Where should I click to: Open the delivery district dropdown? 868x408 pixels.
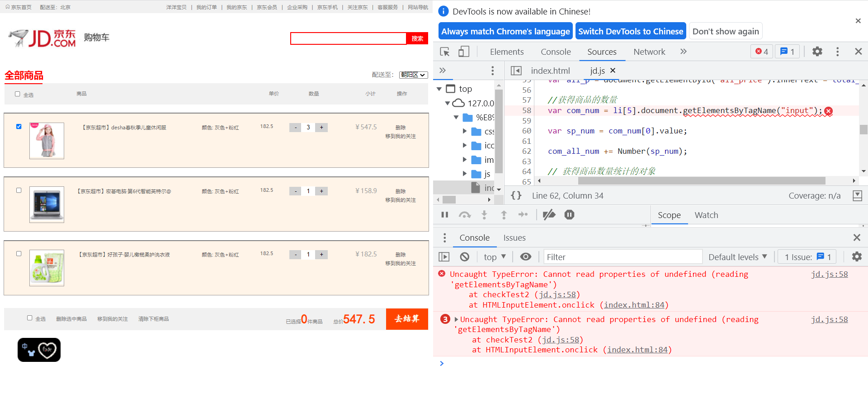coord(413,75)
